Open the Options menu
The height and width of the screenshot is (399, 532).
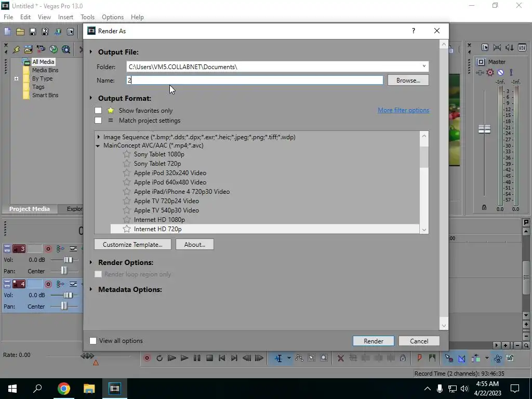click(113, 17)
